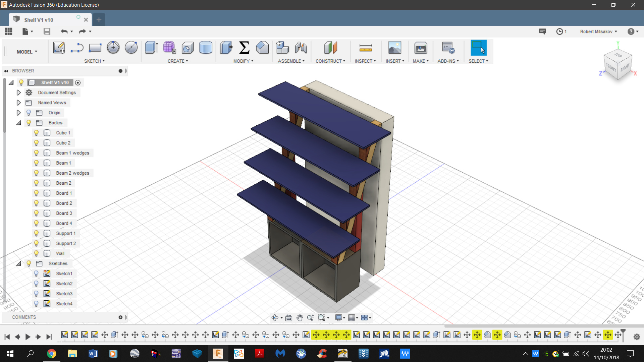Click the Create Sketch tool icon

click(x=59, y=48)
